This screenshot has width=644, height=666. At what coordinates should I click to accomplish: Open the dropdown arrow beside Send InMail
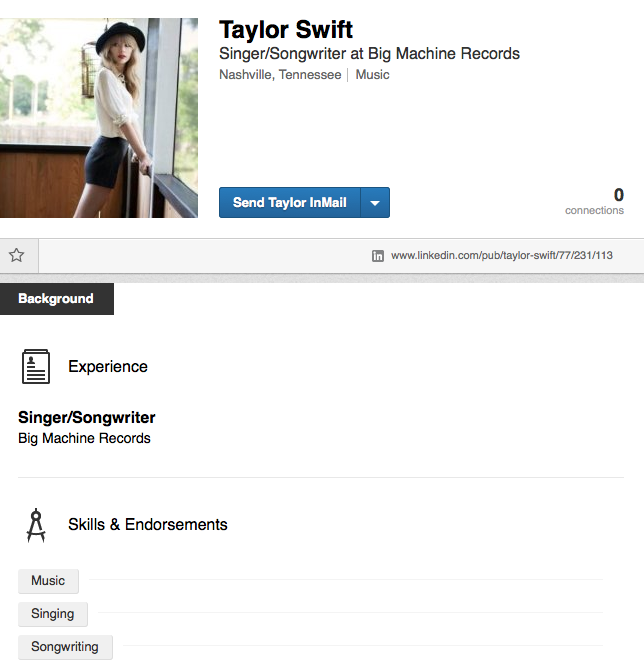pos(375,203)
